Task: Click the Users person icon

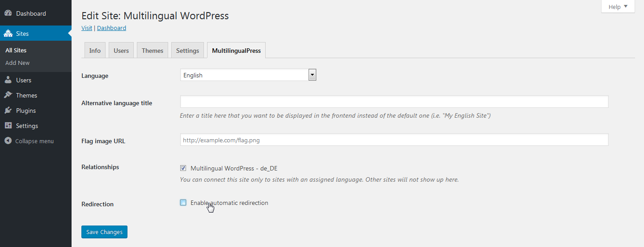Action: [8, 80]
